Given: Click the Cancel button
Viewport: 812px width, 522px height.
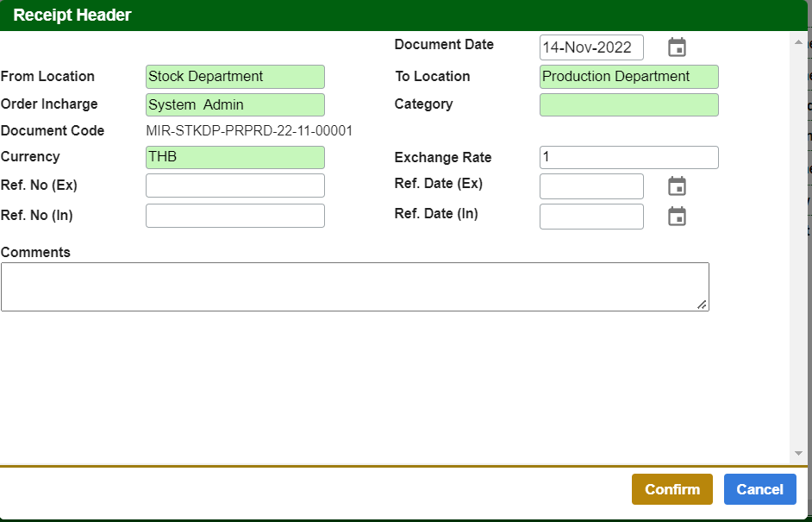Looking at the screenshot, I should pyautogui.click(x=759, y=489).
